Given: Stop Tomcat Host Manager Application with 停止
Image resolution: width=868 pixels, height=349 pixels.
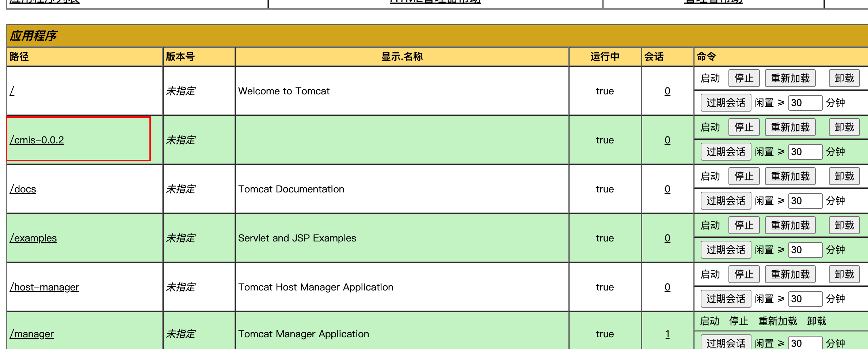Looking at the screenshot, I should click(744, 274).
